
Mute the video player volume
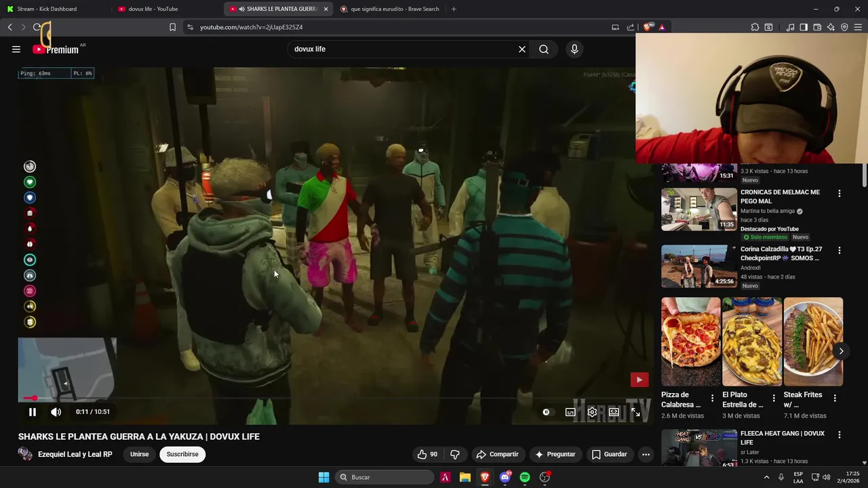(56, 412)
